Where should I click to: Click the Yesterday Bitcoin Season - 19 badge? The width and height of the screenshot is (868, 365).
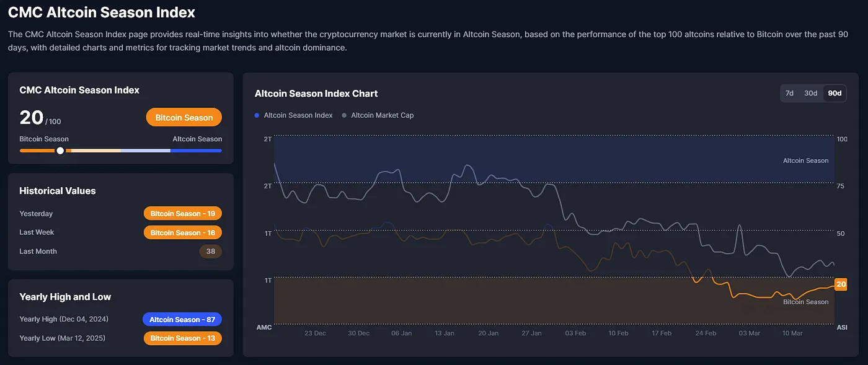(x=182, y=214)
